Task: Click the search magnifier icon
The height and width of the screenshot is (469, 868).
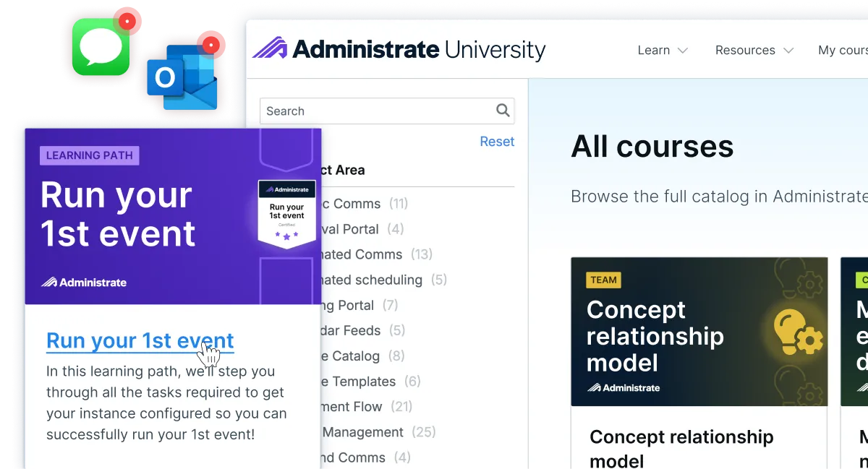Action: pyautogui.click(x=503, y=111)
